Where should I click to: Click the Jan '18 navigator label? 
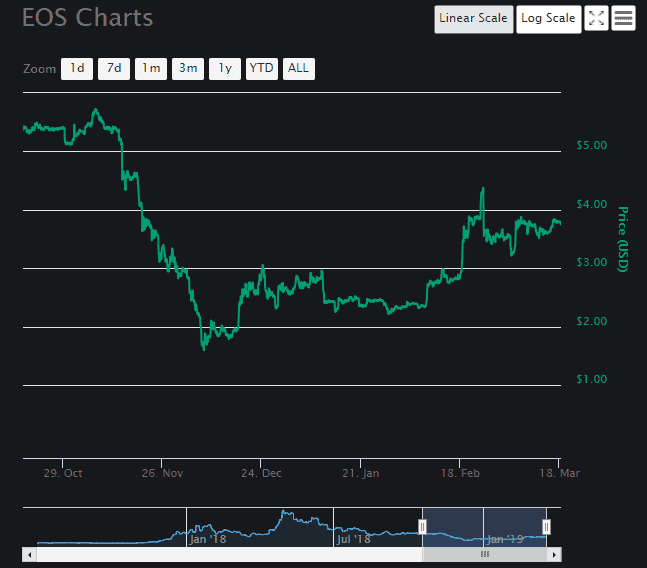208,539
